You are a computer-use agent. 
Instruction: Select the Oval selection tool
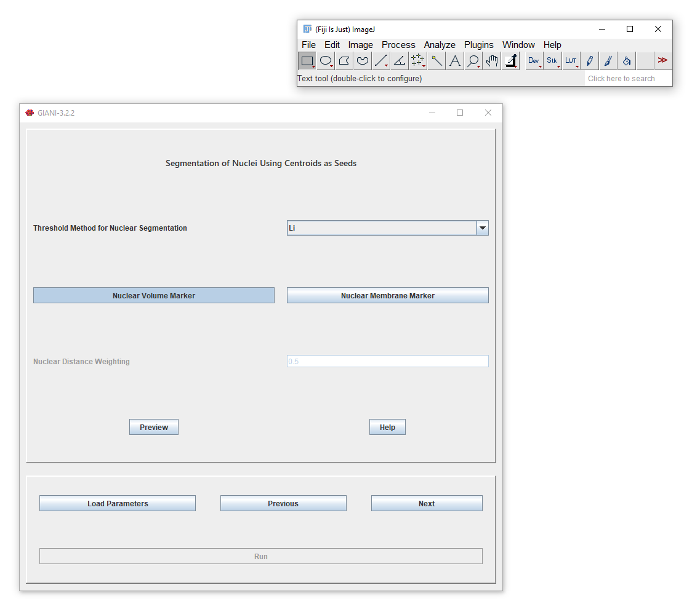pos(326,61)
